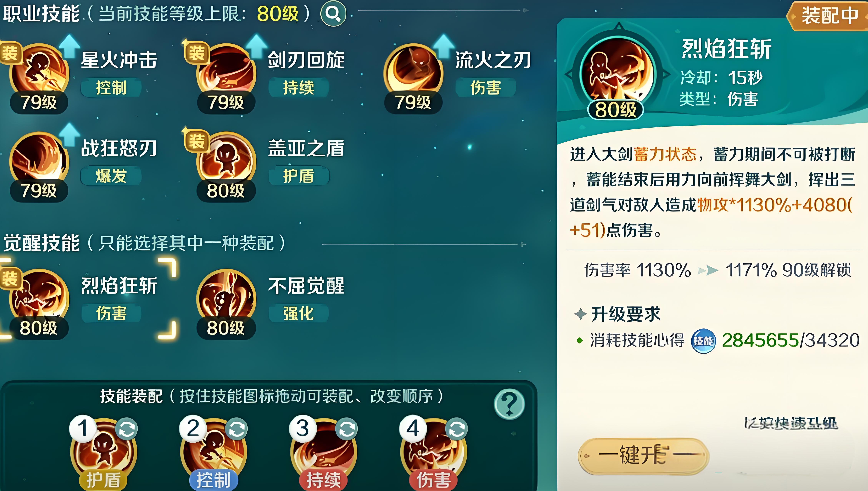Swap the skill in slot 2
The image size is (868, 491).
coord(236,429)
